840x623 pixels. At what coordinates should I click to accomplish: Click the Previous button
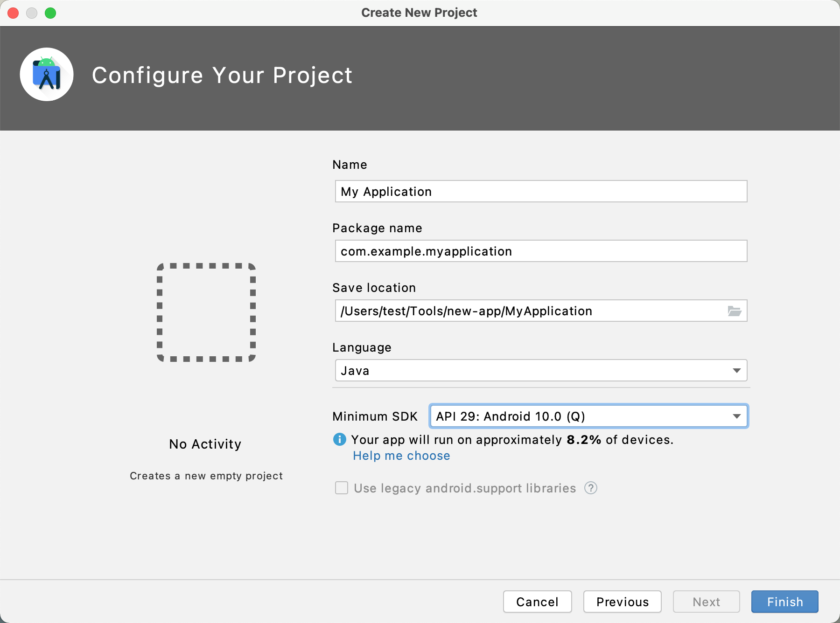click(x=622, y=602)
